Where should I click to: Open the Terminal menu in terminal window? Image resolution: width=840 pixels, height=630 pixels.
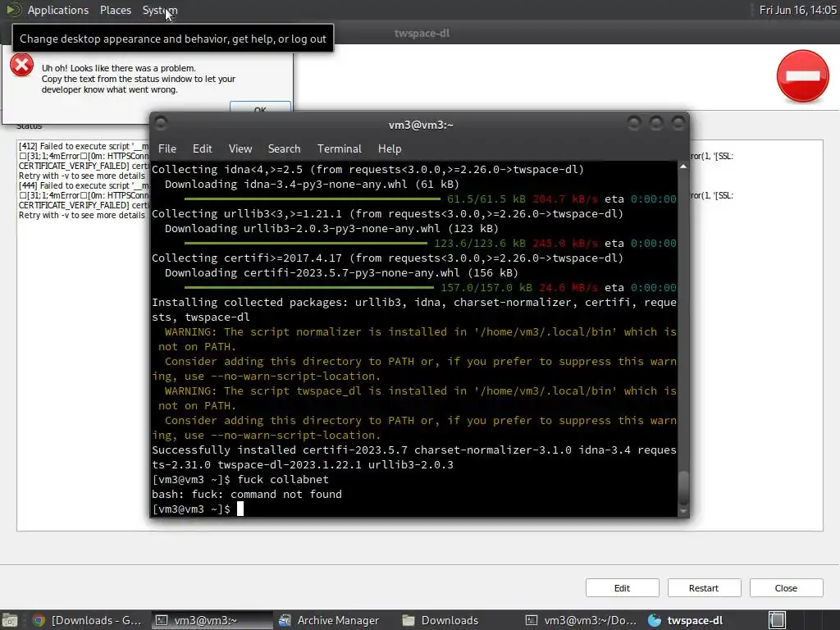pyautogui.click(x=339, y=149)
